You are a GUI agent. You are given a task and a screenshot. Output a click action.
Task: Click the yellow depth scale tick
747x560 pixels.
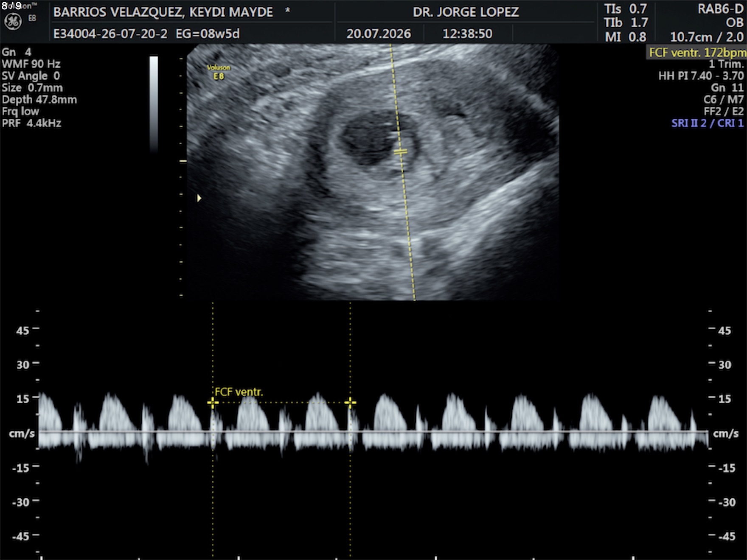pyautogui.click(x=183, y=161)
